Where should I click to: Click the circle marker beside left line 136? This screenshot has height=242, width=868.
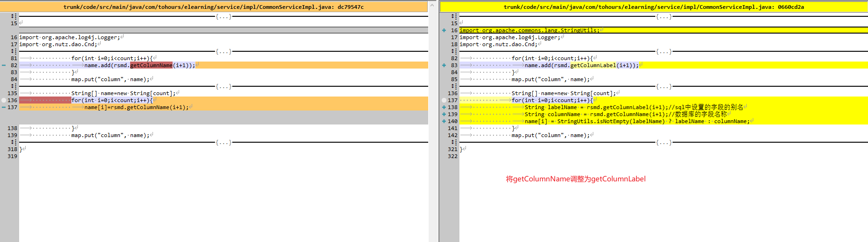coord(4,100)
